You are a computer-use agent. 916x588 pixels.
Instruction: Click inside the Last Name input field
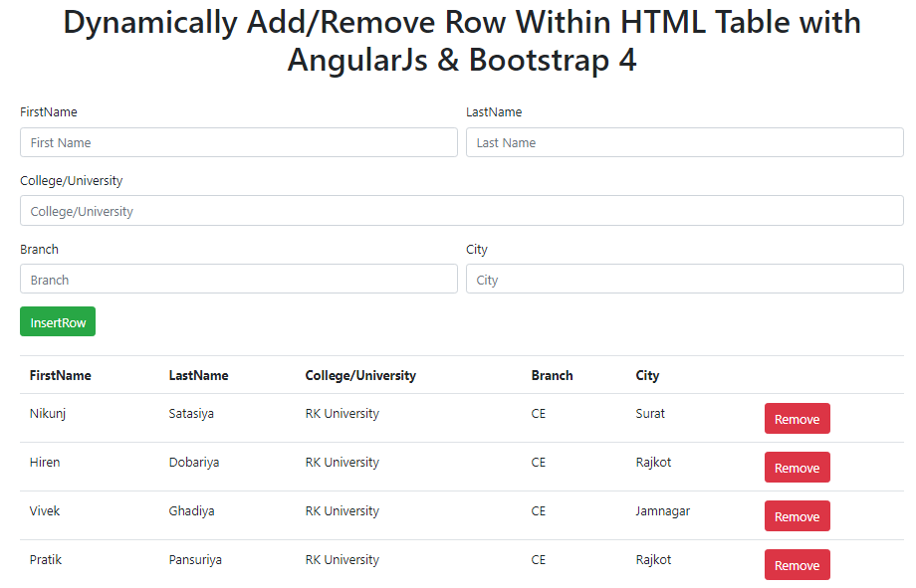684,142
